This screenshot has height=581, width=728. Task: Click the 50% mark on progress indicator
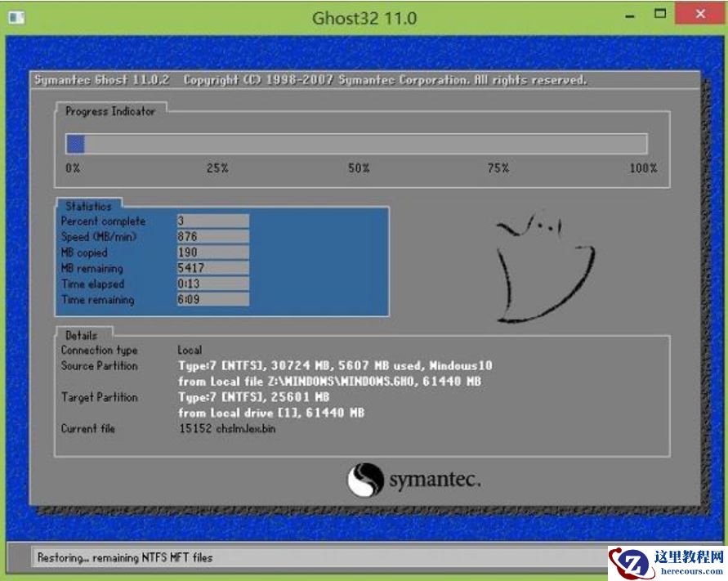click(x=358, y=168)
